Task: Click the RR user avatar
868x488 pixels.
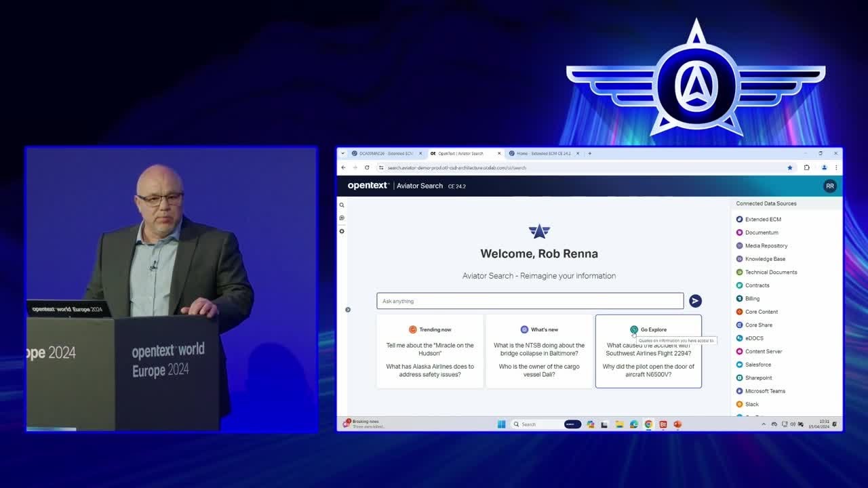Action: coord(829,186)
